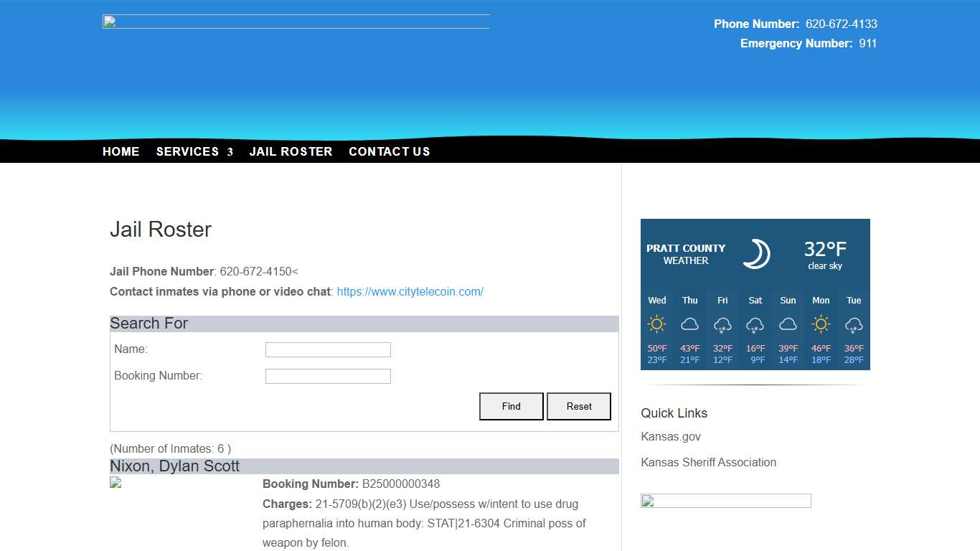Open the citytelecoin.com link
Image resolution: width=980 pixels, height=551 pixels.
point(410,291)
